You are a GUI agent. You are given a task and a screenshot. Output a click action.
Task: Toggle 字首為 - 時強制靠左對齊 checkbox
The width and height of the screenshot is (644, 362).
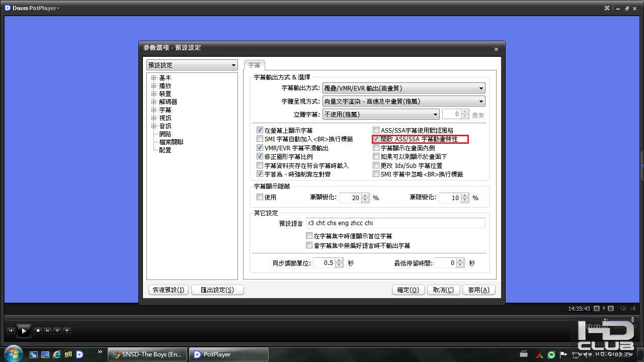[260, 174]
